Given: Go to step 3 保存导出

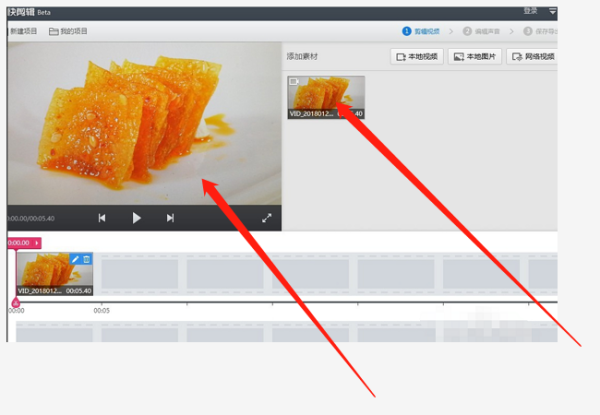Looking at the screenshot, I should click(x=540, y=31).
